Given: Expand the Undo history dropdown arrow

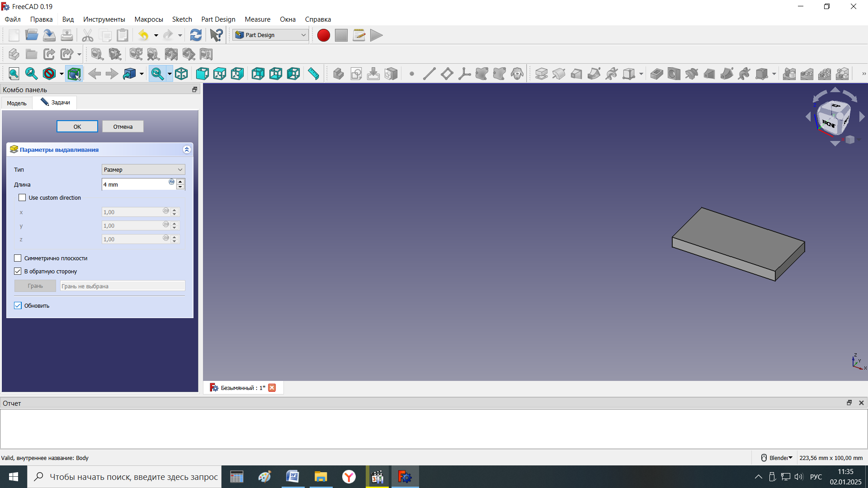Looking at the screenshot, I should (156, 35).
